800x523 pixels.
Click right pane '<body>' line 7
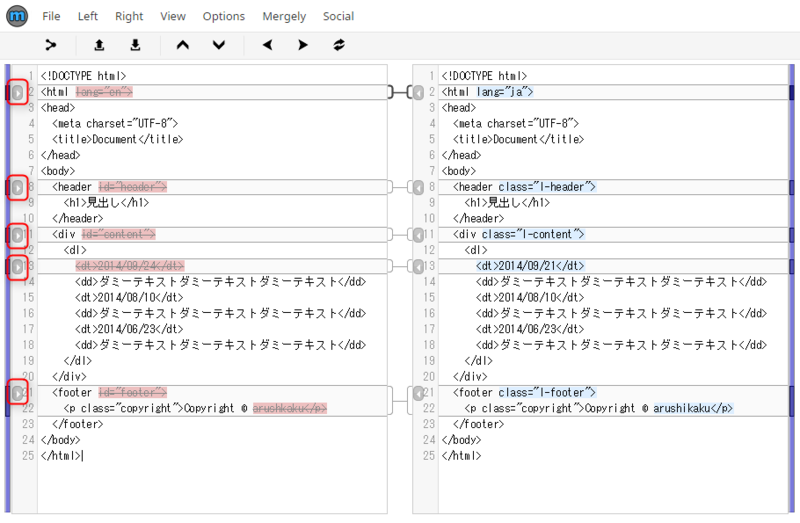pos(459,171)
